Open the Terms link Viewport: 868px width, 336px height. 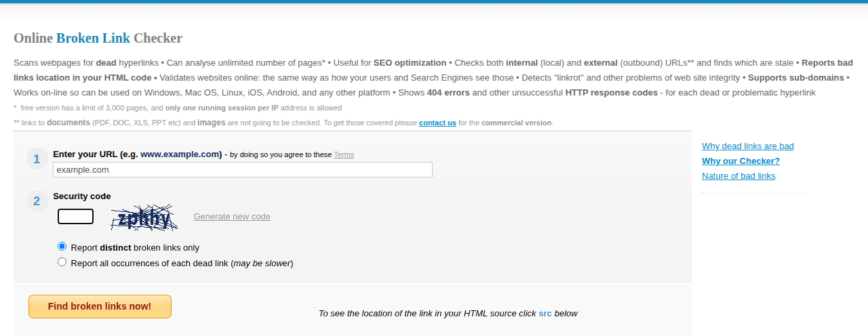tap(344, 154)
